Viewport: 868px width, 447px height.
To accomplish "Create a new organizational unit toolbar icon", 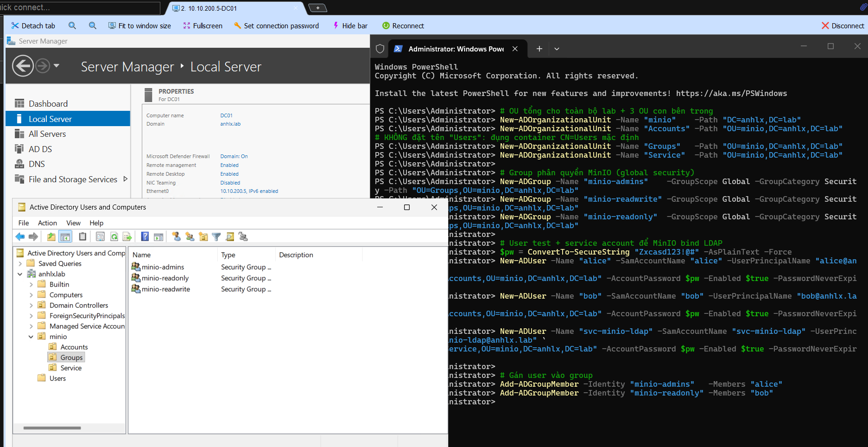I will (203, 237).
